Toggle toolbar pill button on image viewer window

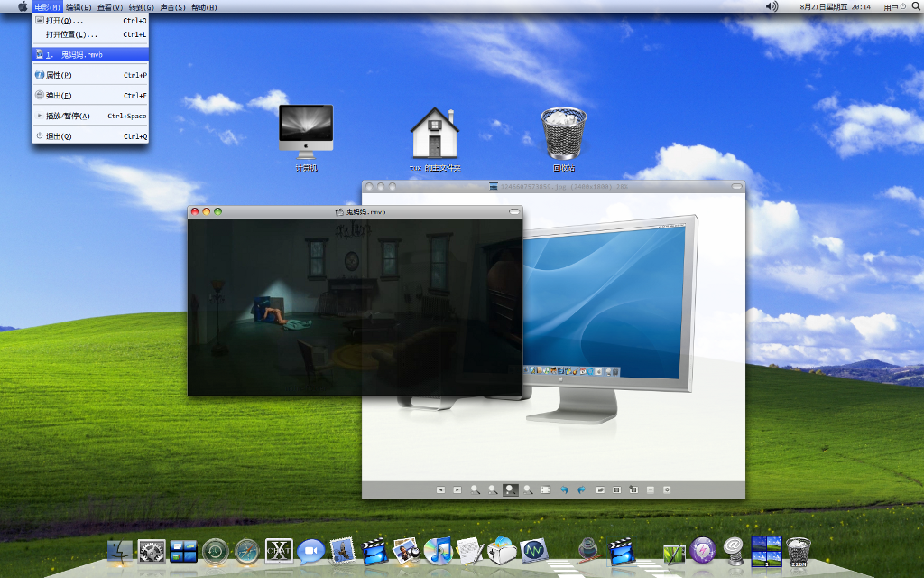[736, 186]
